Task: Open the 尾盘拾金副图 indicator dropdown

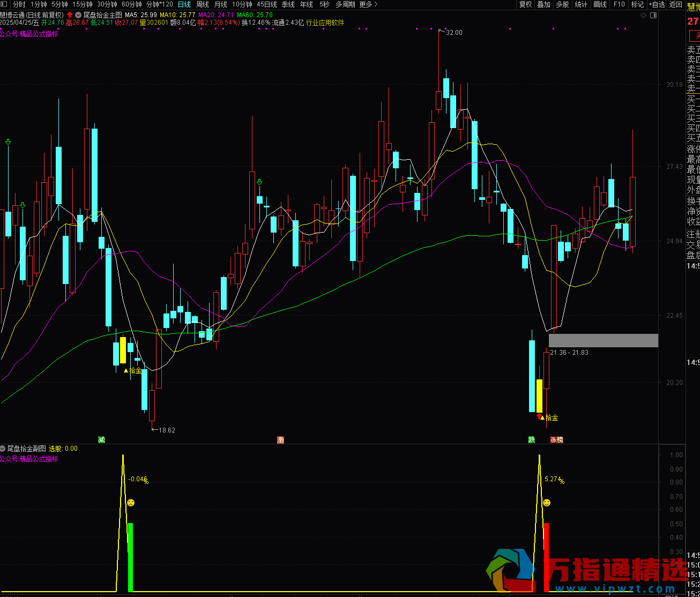Action: coord(3,449)
